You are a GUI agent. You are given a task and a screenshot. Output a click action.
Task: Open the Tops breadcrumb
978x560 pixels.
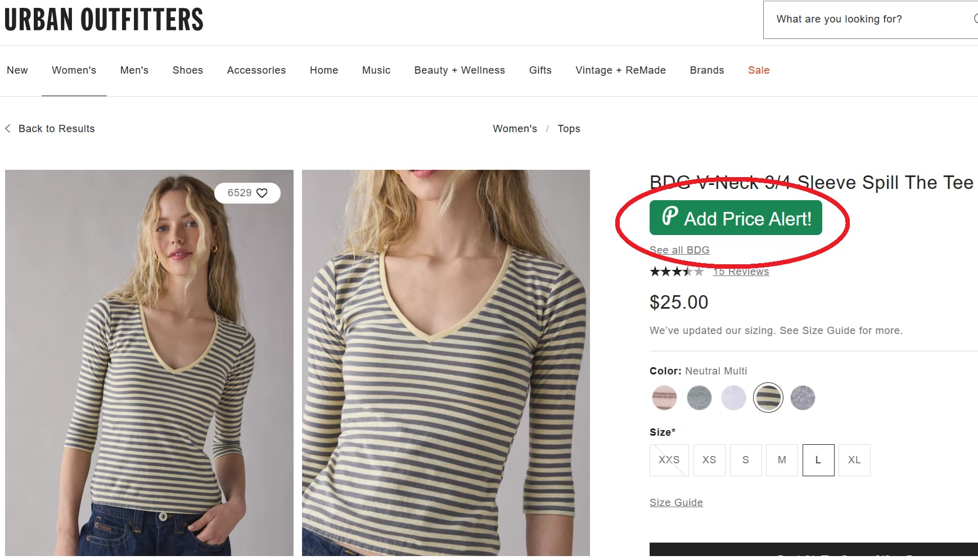[x=569, y=128]
